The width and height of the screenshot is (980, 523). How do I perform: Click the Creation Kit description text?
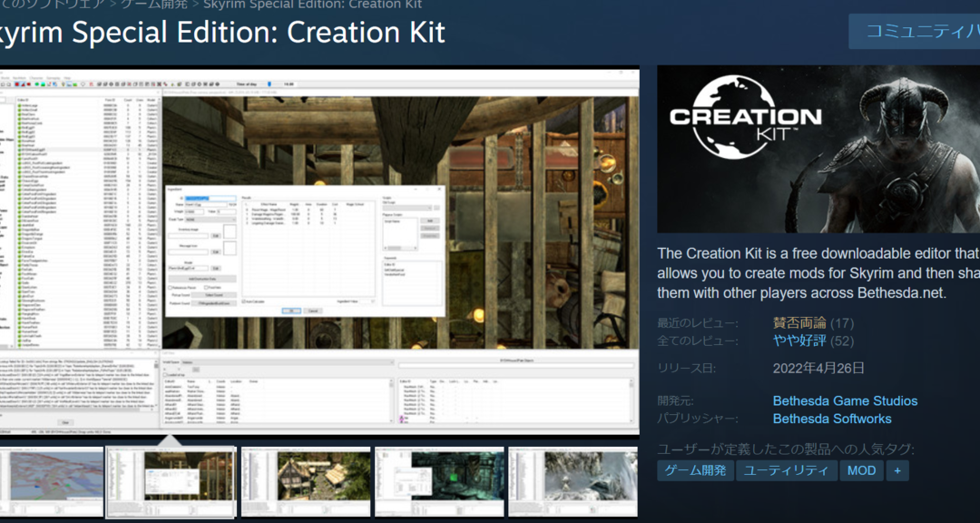(817, 273)
